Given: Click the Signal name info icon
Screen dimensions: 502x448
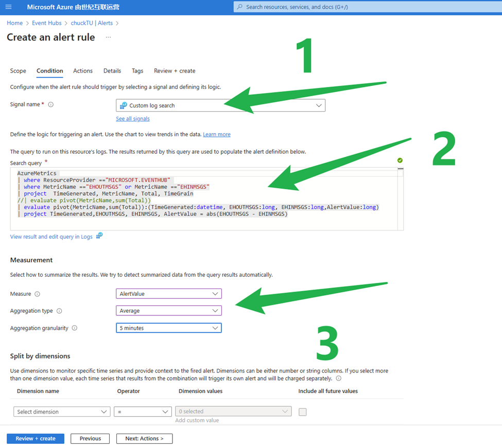Looking at the screenshot, I should pyautogui.click(x=50, y=104).
